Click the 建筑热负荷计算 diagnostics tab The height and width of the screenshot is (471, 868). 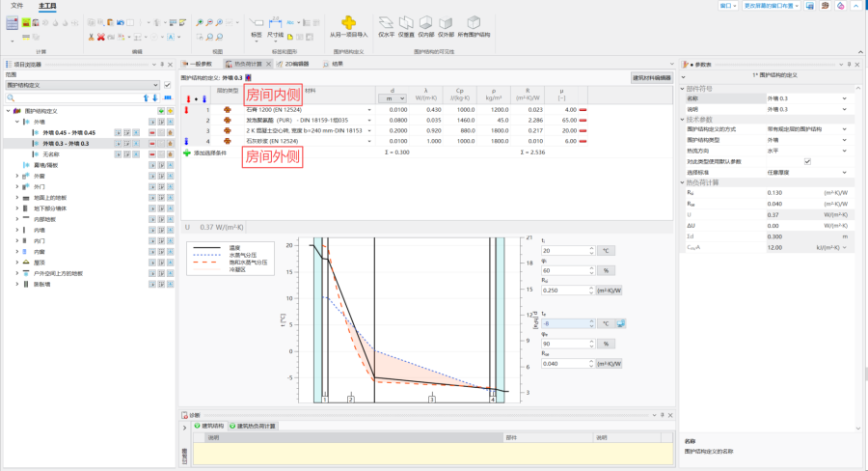coord(255,426)
